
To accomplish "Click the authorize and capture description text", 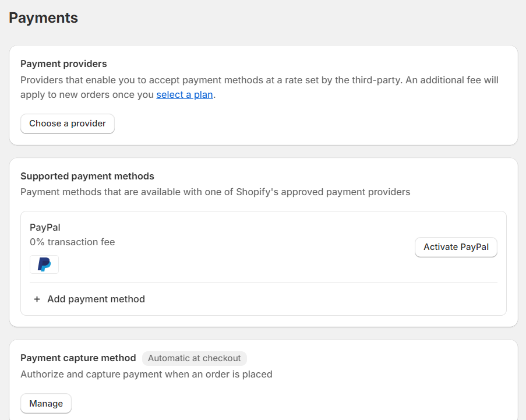I will pos(146,374).
